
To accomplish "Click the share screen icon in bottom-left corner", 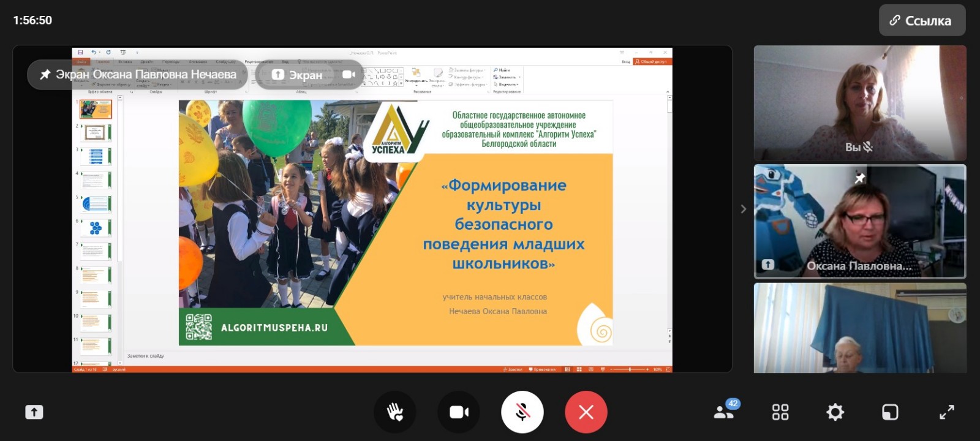I will [x=34, y=412].
